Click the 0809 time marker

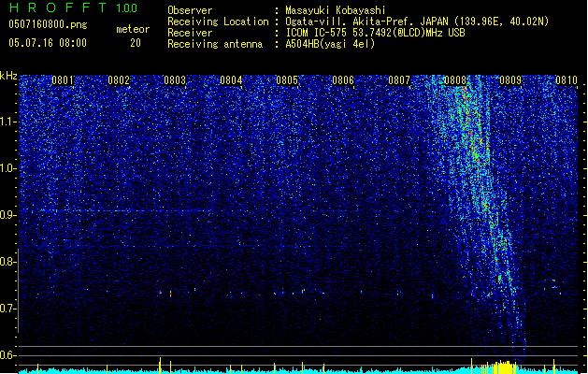pyautogui.click(x=510, y=80)
